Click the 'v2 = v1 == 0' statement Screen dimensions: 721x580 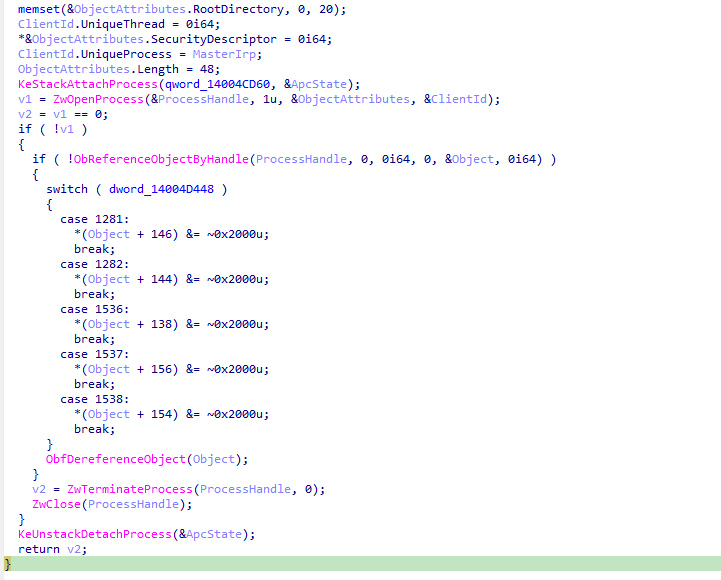click(63, 115)
